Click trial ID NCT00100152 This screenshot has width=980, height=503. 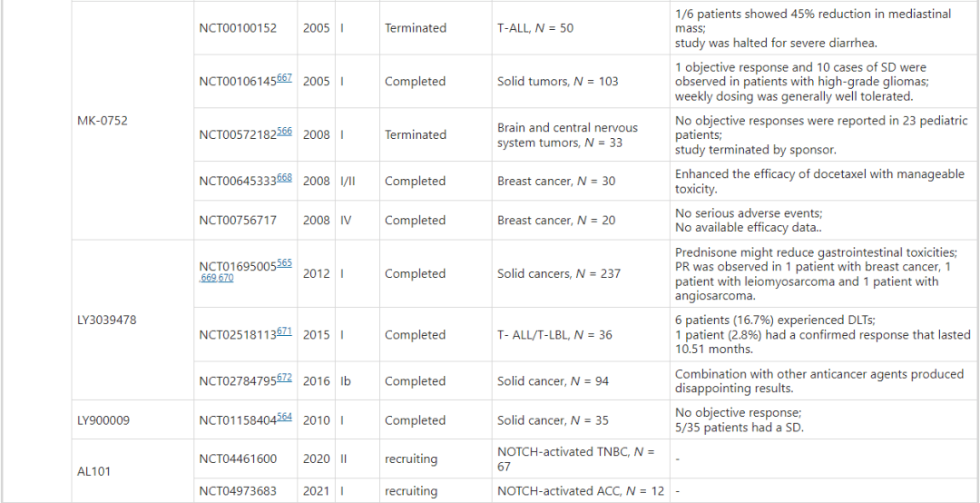239,28
